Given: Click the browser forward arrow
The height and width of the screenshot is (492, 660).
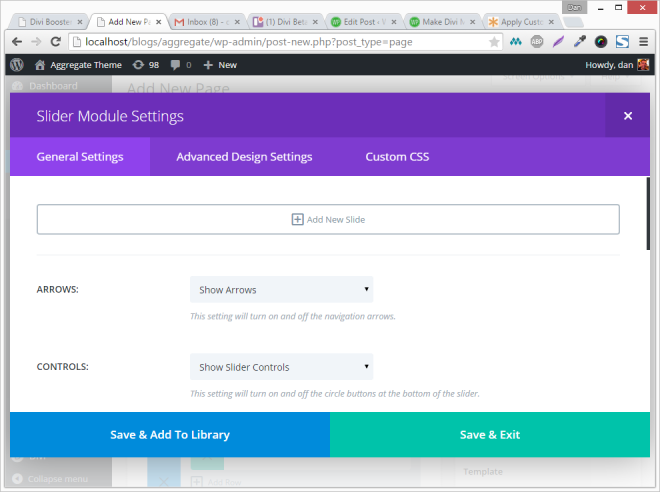Looking at the screenshot, I should 36,42.
